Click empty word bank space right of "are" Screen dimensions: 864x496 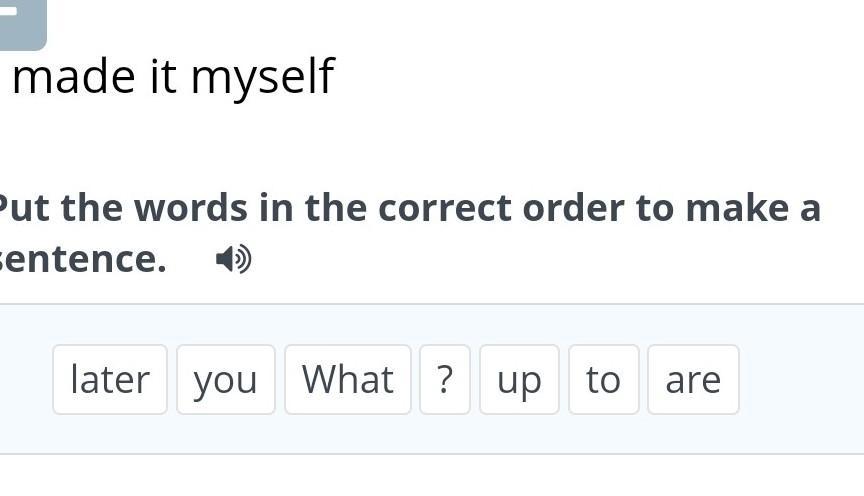[x=802, y=379]
